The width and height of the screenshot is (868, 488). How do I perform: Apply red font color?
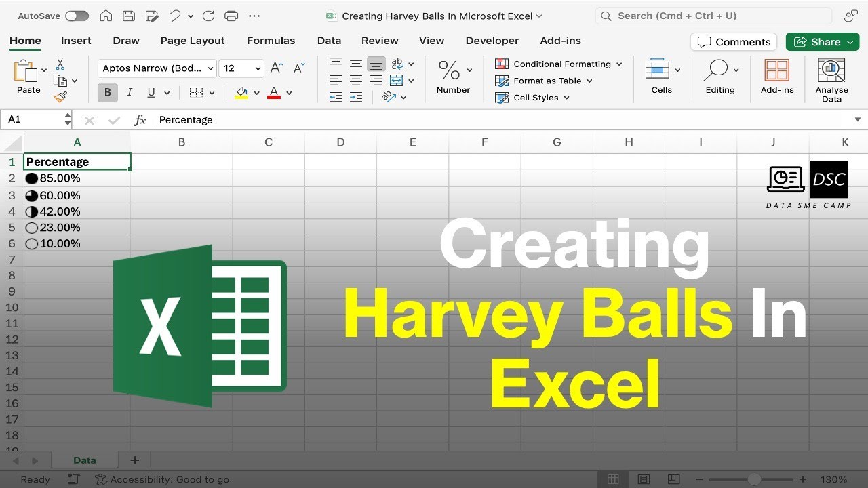click(x=274, y=93)
